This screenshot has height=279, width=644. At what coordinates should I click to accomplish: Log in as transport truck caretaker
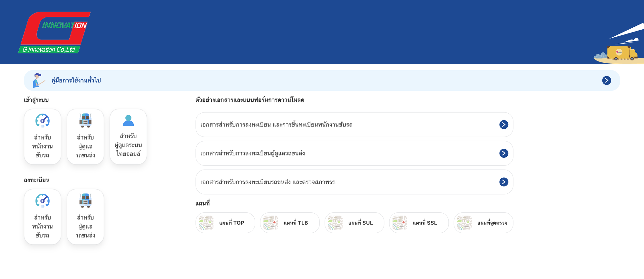85,137
